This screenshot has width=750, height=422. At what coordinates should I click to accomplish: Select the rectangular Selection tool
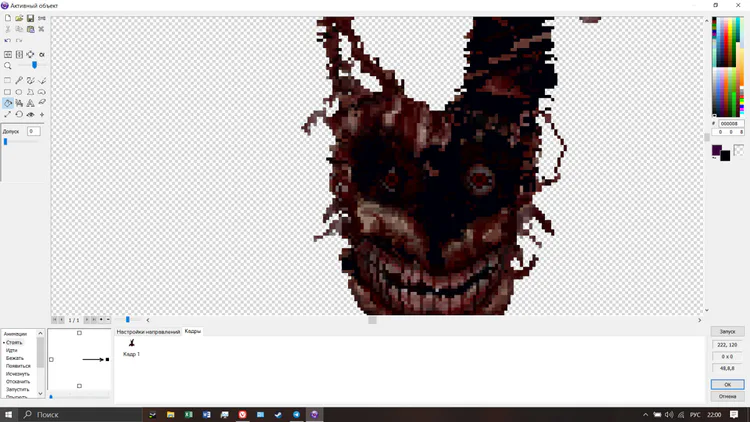point(8,80)
